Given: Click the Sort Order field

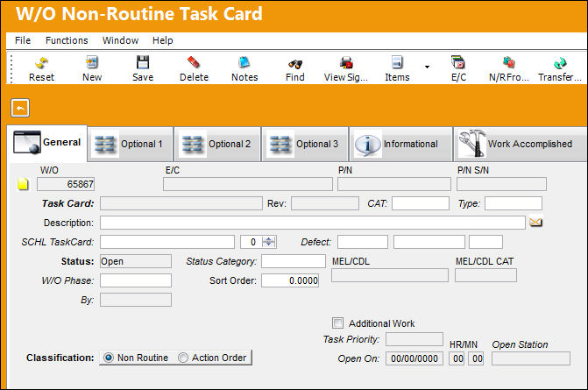Looking at the screenshot, I should coord(290,280).
